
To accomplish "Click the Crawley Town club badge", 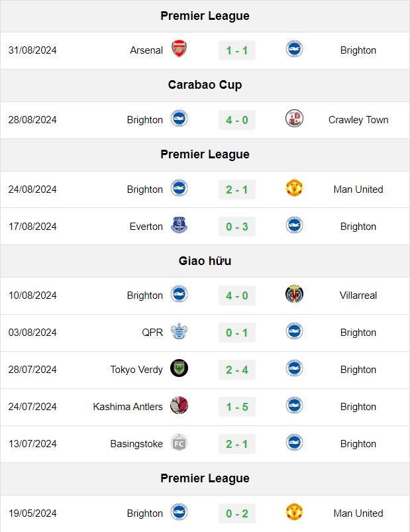I will point(294,119).
